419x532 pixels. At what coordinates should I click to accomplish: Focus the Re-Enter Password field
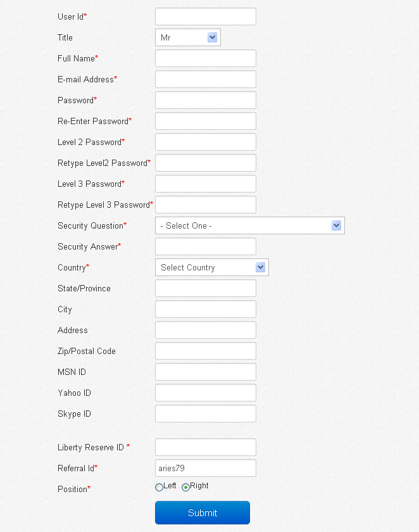pos(206,121)
